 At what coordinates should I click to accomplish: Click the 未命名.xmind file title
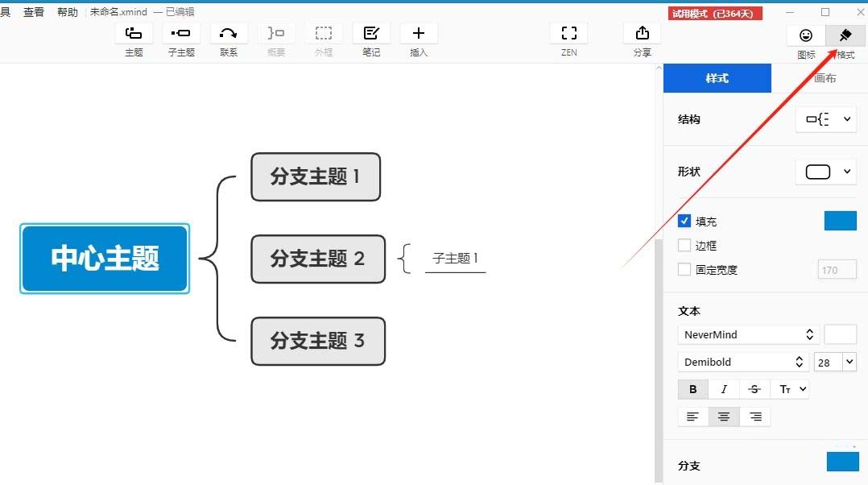click(x=118, y=11)
